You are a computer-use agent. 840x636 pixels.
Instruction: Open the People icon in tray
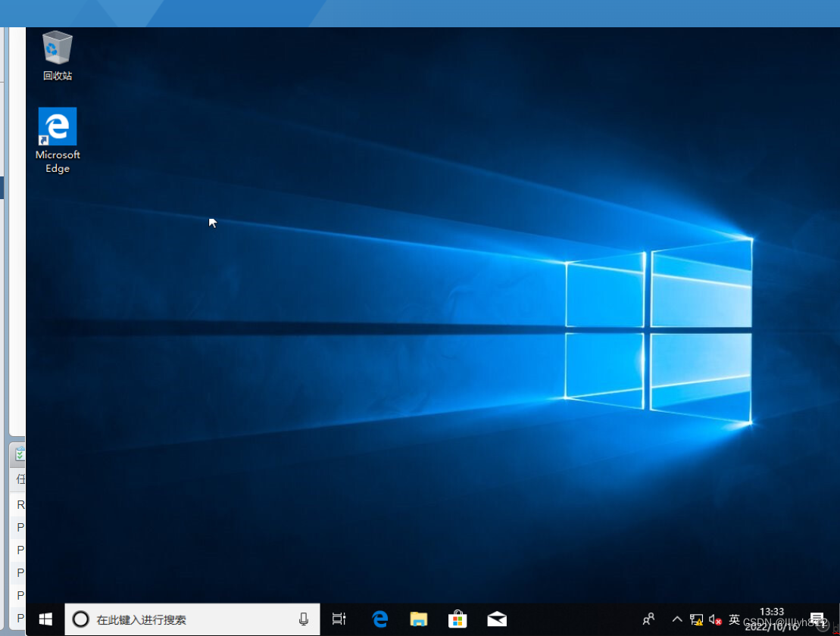pos(648,619)
